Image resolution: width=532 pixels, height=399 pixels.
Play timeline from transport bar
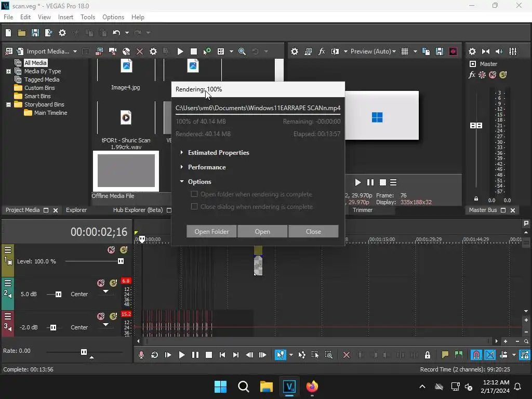(x=181, y=355)
